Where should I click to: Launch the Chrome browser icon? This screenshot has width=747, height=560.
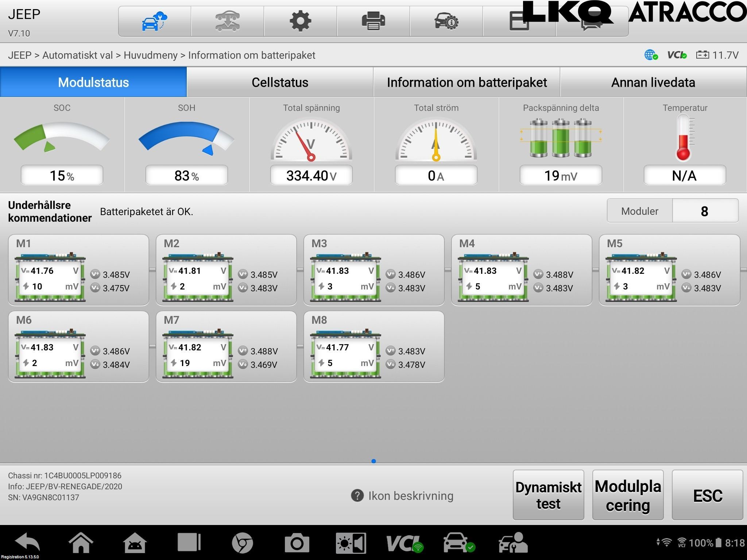[243, 543]
